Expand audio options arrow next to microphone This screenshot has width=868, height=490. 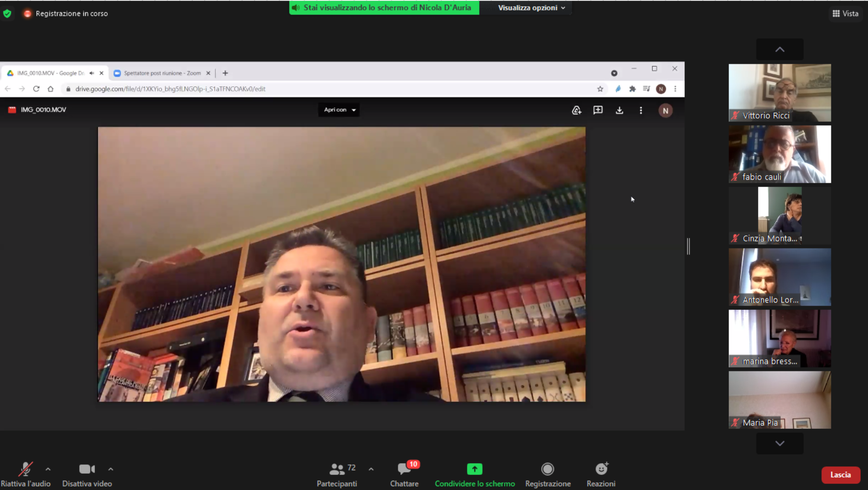pyautogui.click(x=48, y=469)
